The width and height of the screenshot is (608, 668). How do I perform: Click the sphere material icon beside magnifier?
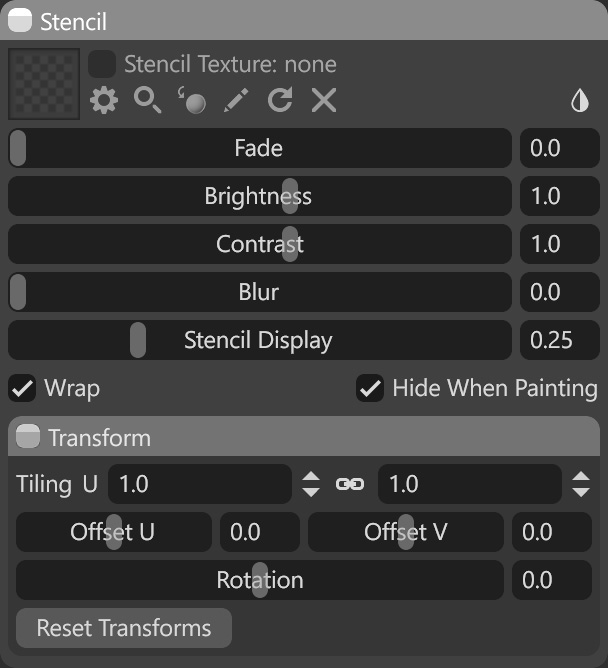[192, 100]
